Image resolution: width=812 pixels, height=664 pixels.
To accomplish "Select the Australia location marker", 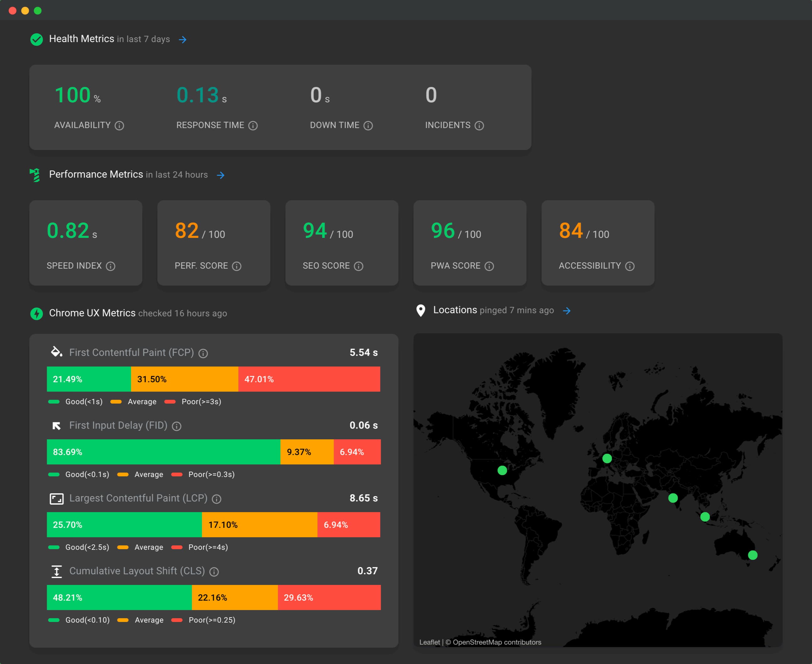I will point(752,555).
